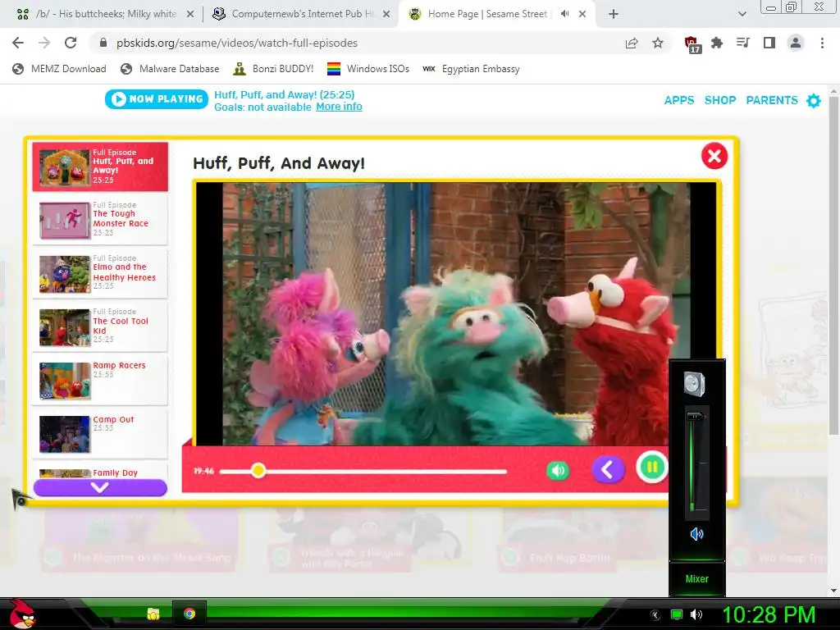Adjust the system volume slider handle
Viewport: 840px width, 630px height.
(696, 416)
